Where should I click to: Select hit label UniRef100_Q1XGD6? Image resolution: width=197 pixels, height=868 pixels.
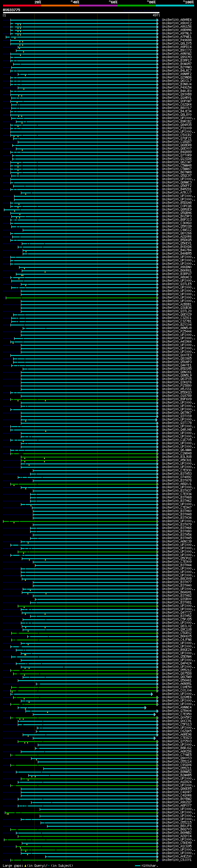point(177,159)
